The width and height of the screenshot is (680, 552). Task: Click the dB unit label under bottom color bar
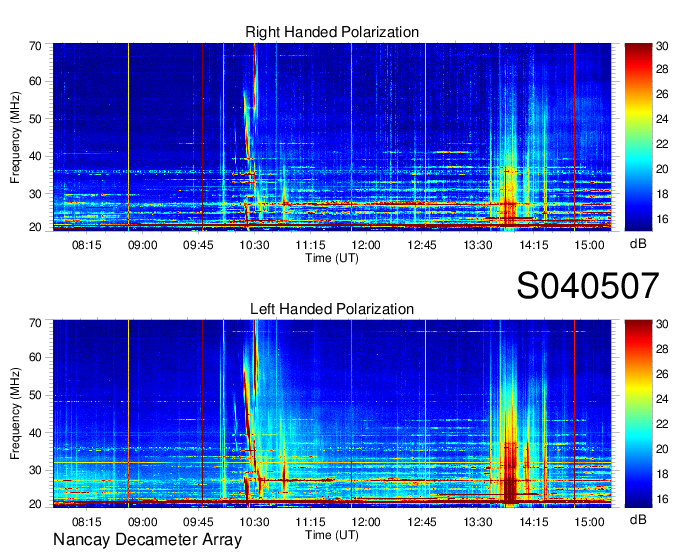(x=638, y=519)
